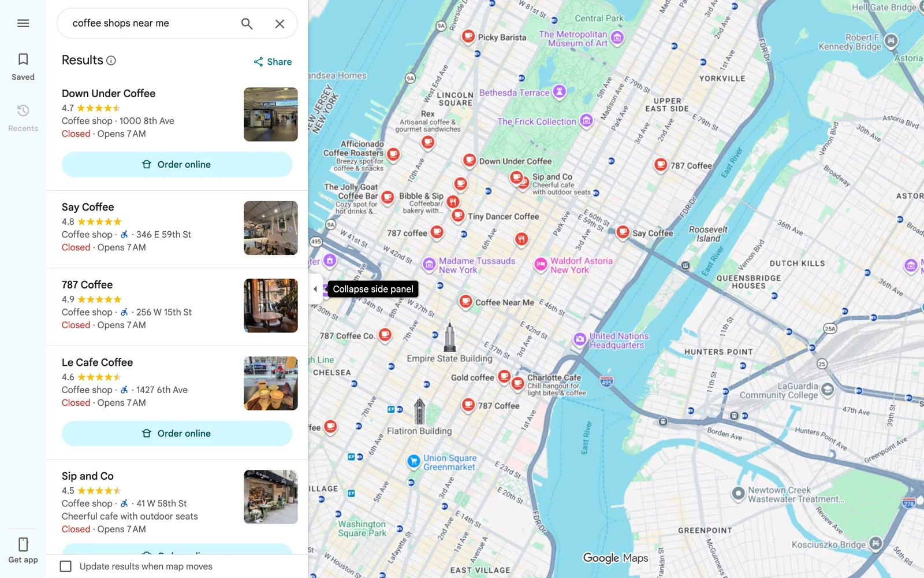Select The Frick Collection marker
The width and height of the screenshot is (924, 578).
coord(586,120)
